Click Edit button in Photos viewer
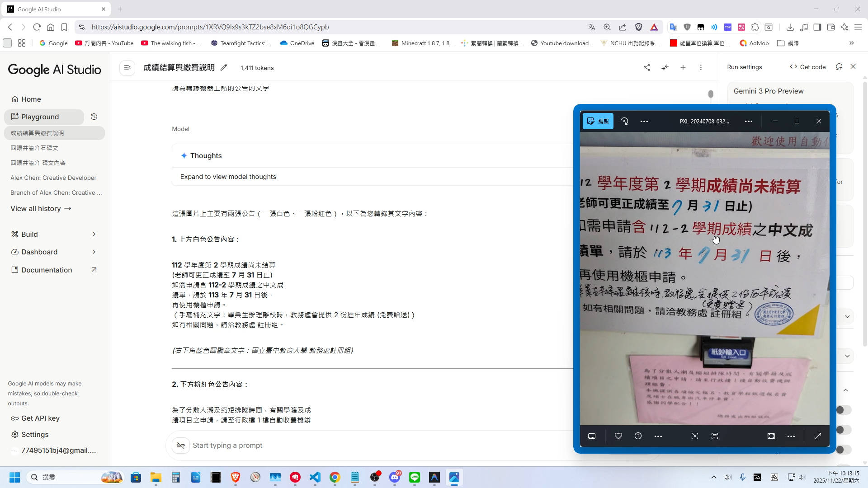The height and width of the screenshot is (488, 868). click(x=598, y=121)
